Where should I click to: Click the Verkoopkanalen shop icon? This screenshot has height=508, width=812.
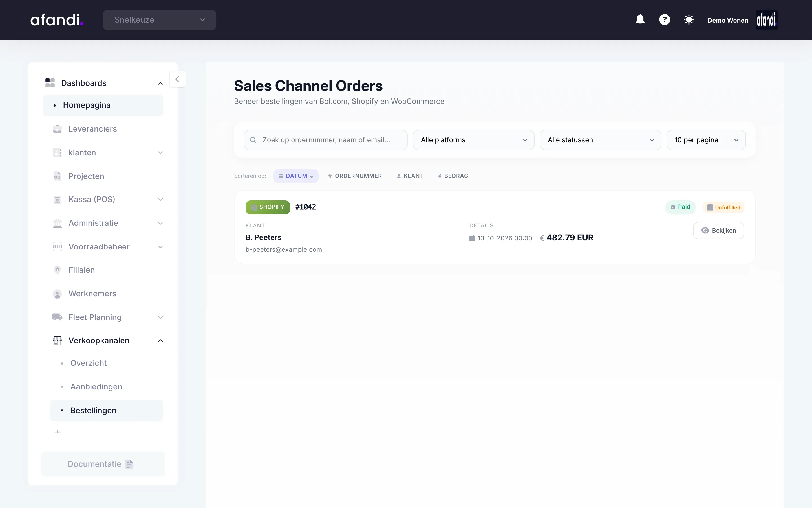pos(58,340)
